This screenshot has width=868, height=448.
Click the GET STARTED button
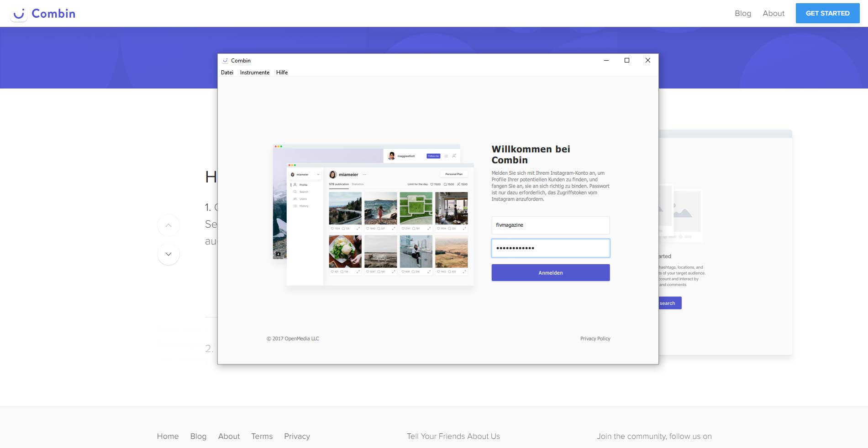point(827,13)
